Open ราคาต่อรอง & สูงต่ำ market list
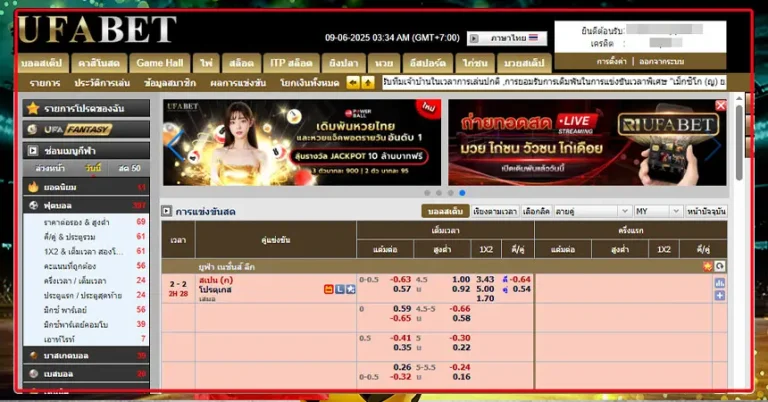 (x=76, y=222)
